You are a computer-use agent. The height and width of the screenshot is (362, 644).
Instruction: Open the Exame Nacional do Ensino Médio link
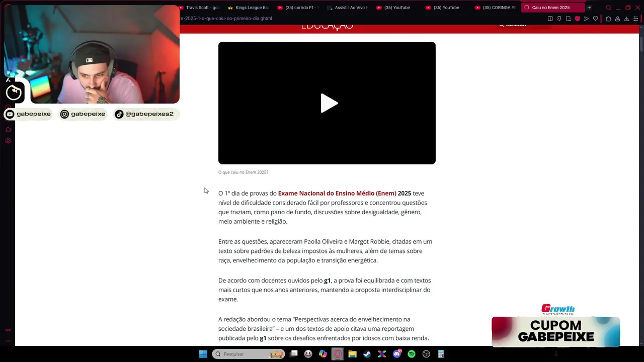tap(337, 193)
